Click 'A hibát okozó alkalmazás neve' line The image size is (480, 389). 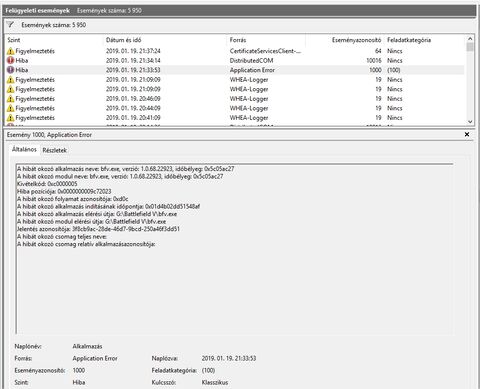click(126, 169)
